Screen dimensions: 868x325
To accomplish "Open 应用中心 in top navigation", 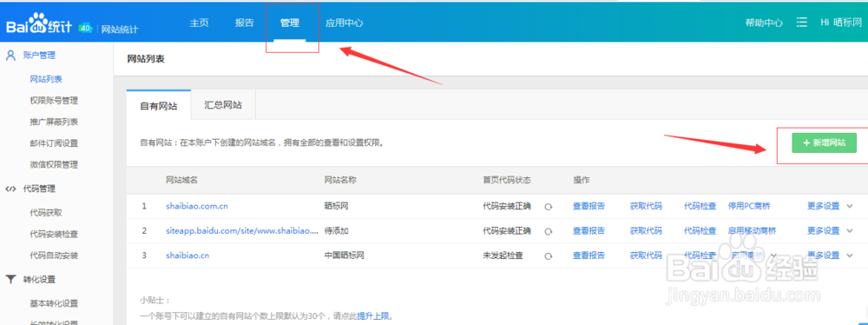I will click(345, 23).
